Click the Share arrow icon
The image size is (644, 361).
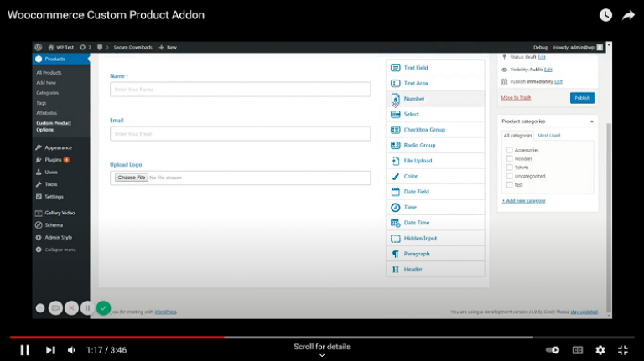click(x=628, y=15)
